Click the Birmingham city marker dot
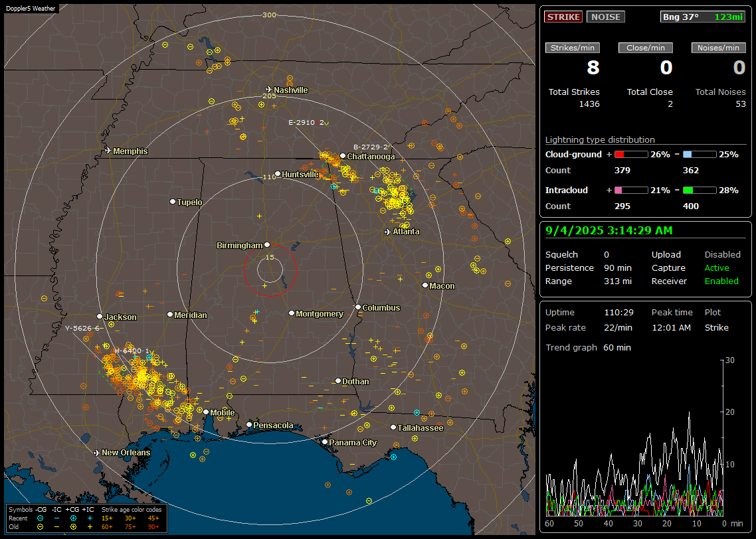Screen dimensions: 756x539 (267, 245)
